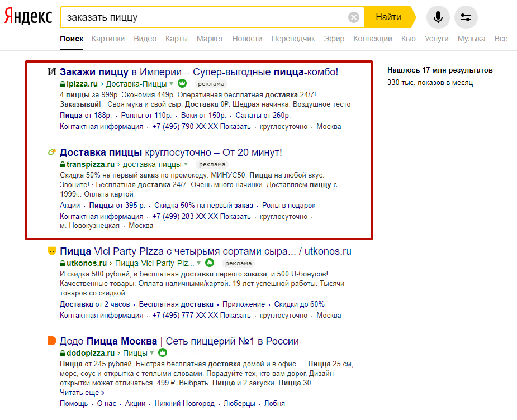Open Dodo's О нас sitelink

(107, 404)
